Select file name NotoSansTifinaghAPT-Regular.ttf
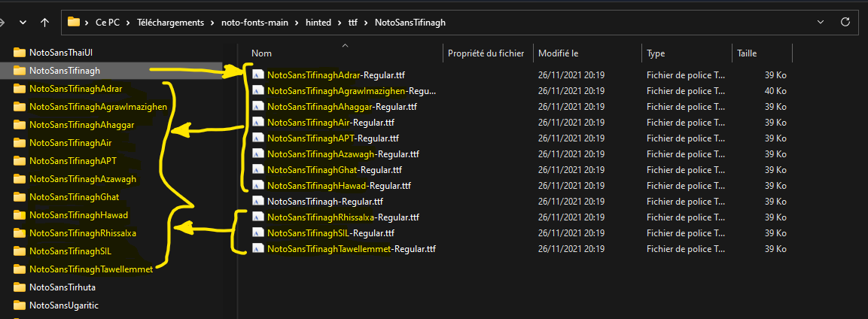The height and width of the screenshot is (319, 868). pos(333,138)
